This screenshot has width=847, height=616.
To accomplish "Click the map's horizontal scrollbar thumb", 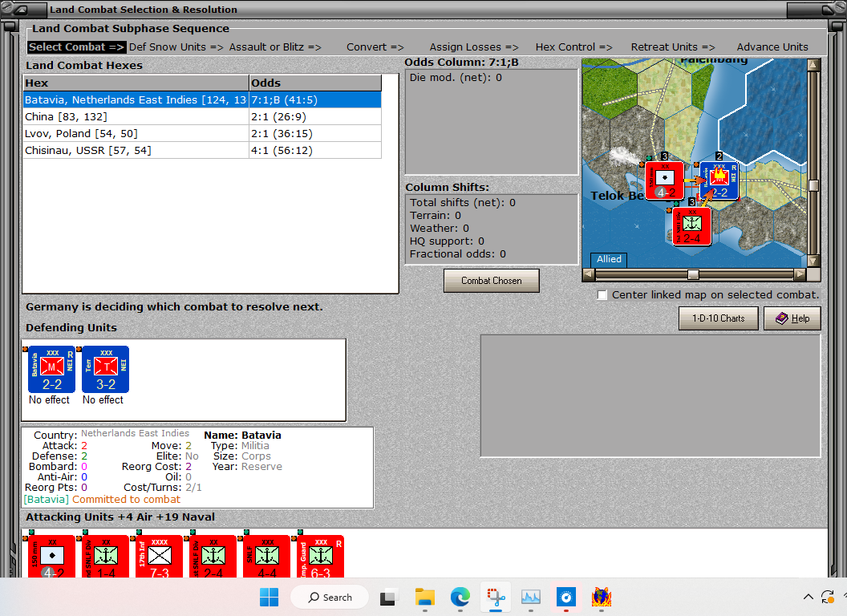I will 693,274.
